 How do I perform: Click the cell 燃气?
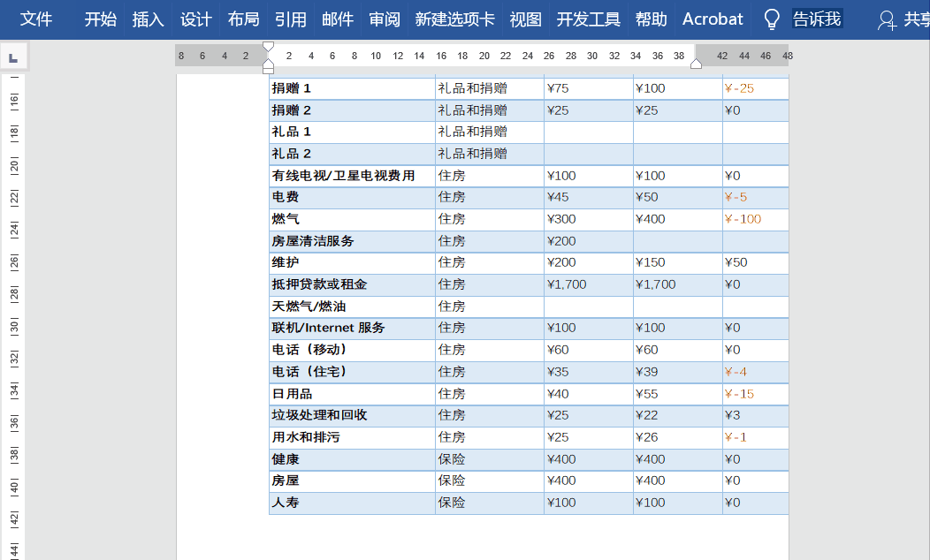pos(353,219)
